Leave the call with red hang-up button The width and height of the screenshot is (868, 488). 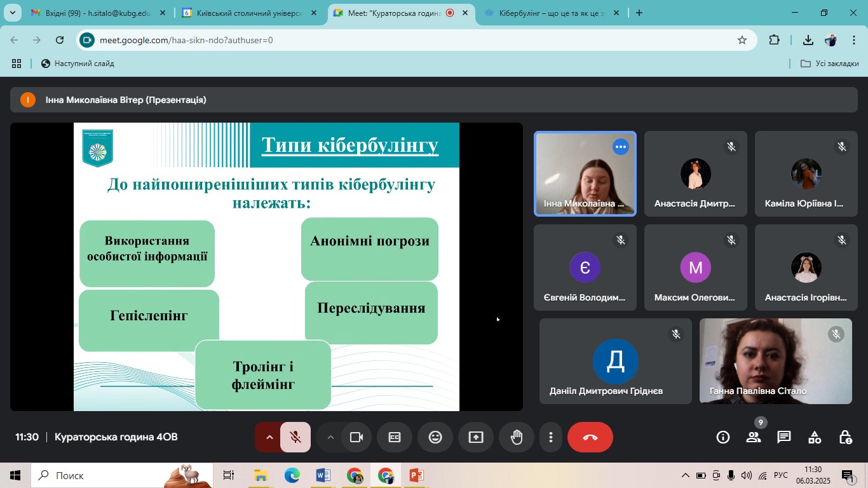[590, 437]
